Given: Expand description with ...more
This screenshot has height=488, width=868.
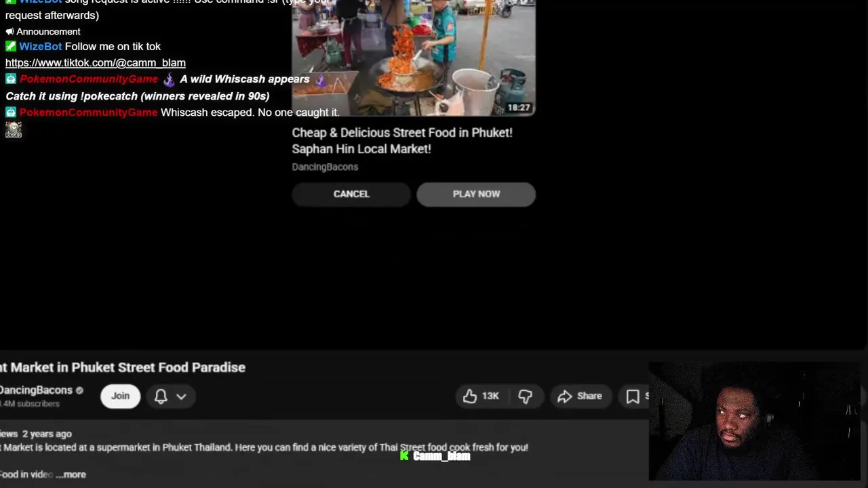Looking at the screenshot, I should pos(71,474).
